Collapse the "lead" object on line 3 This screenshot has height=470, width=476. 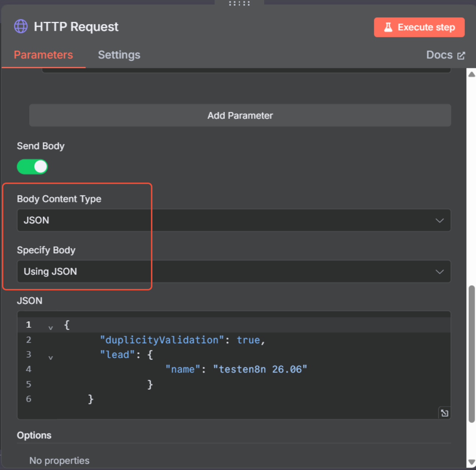point(51,357)
